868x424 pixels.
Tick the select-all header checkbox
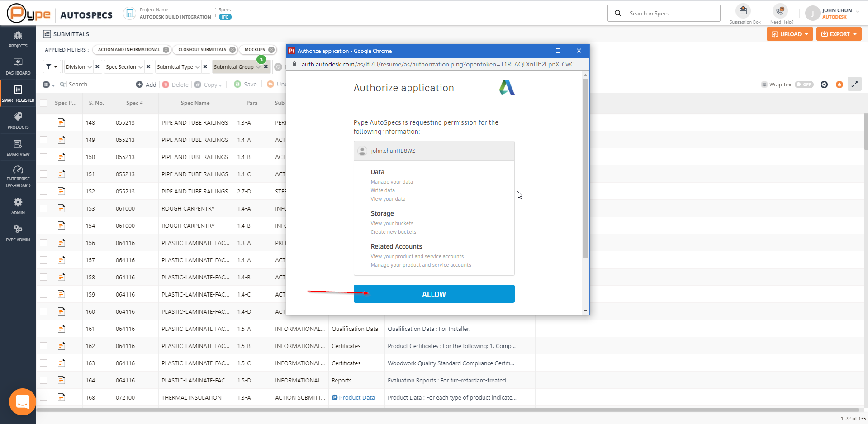coord(43,103)
